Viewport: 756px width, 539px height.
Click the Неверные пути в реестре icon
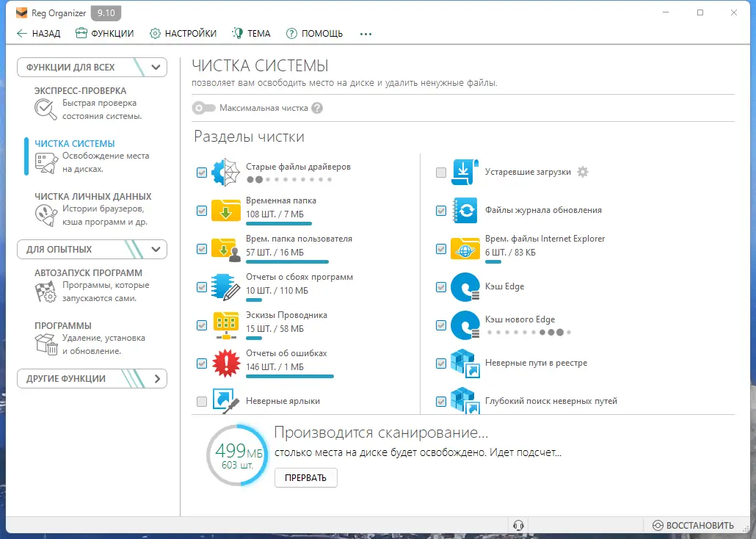click(x=465, y=363)
